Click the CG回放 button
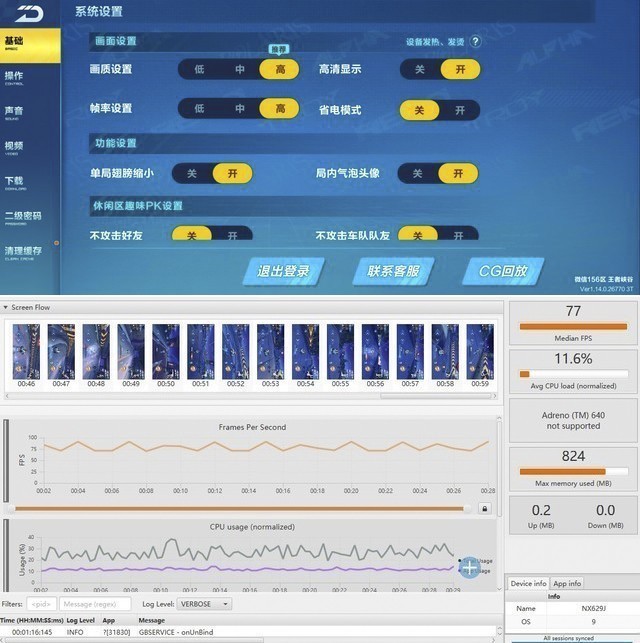Image resolution: width=640 pixels, height=643 pixels. click(x=503, y=271)
